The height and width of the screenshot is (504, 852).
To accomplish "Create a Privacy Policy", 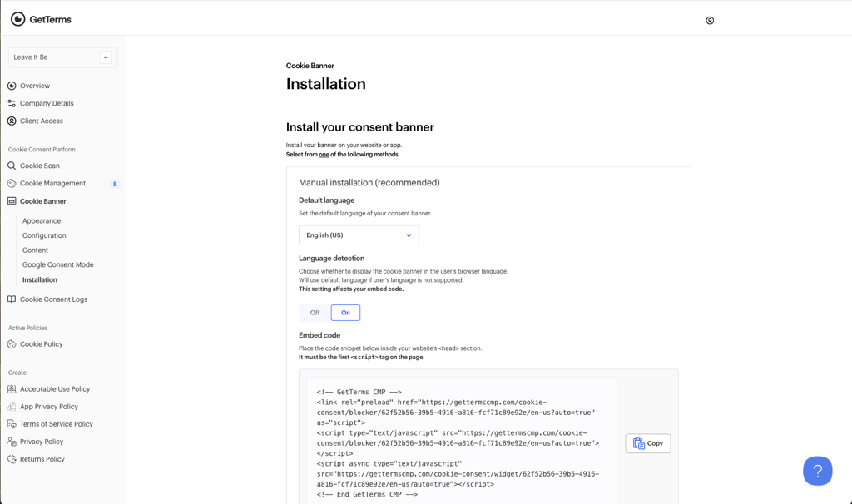I will (42, 442).
